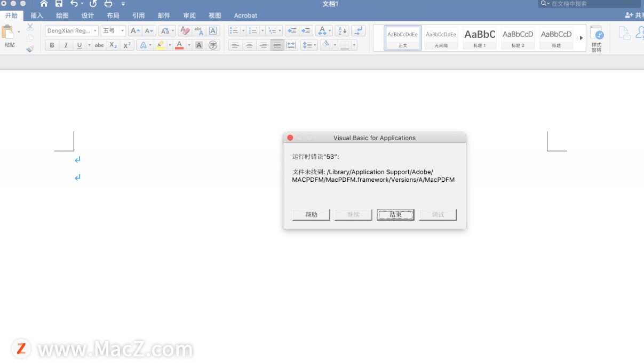Cut selection with scissors icon

pos(30,27)
